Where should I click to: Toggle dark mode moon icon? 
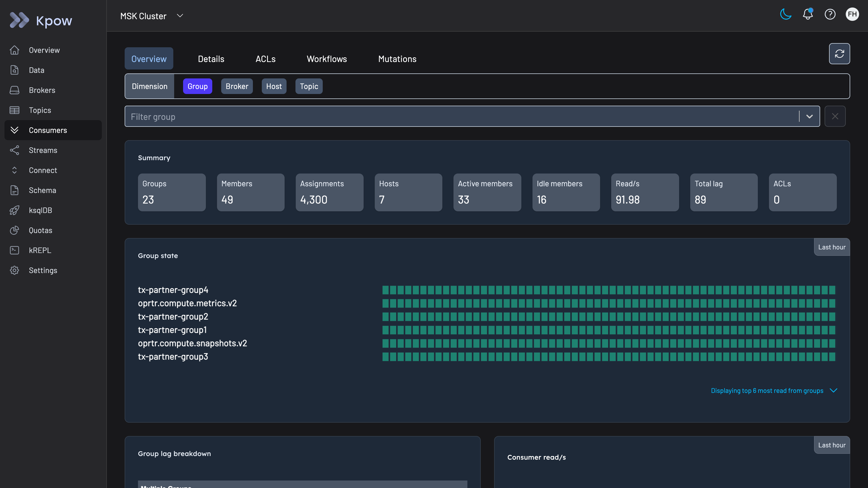point(785,14)
